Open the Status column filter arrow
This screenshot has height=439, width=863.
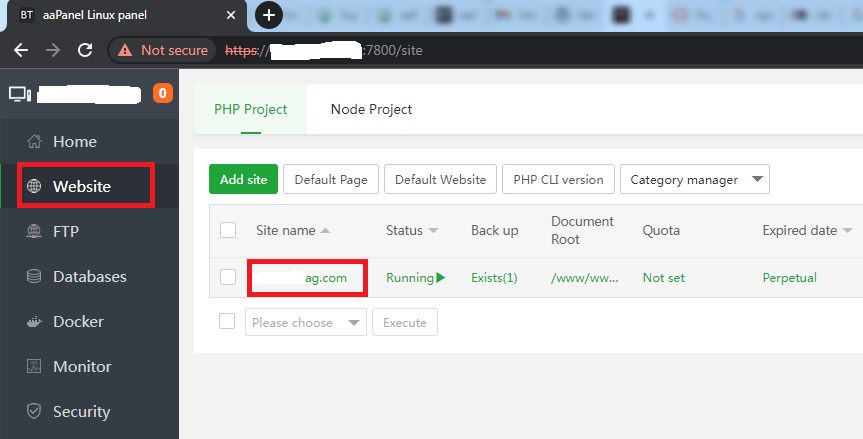[x=433, y=231]
